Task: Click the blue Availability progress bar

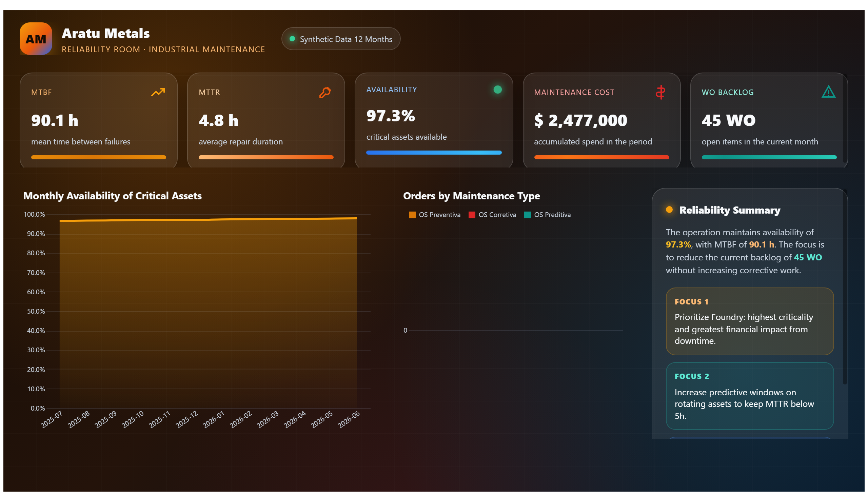Action: [x=434, y=153]
